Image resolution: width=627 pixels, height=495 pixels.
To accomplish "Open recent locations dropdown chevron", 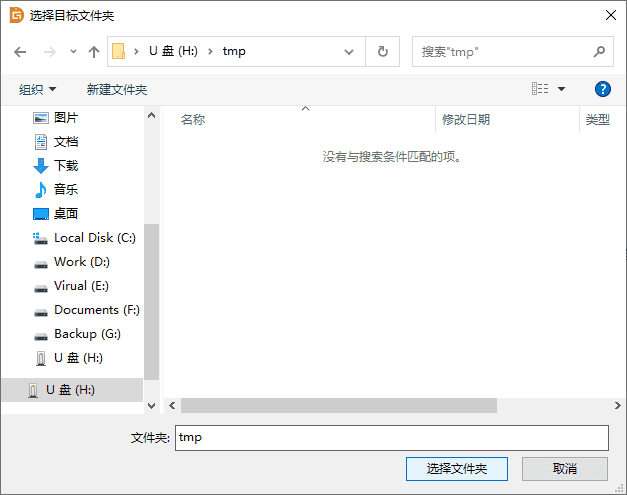I will click(x=73, y=52).
